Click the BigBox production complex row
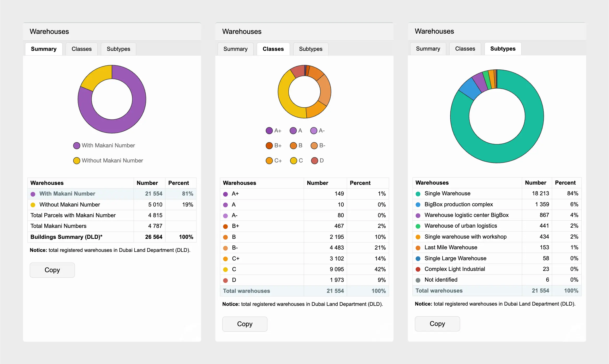This screenshot has width=609, height=364. 497,204
